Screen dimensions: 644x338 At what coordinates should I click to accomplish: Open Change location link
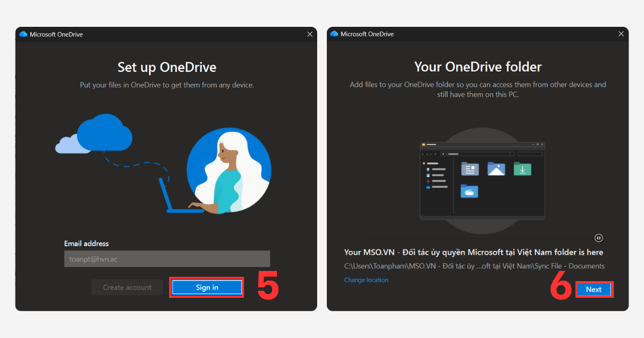(x=366, y=280)
